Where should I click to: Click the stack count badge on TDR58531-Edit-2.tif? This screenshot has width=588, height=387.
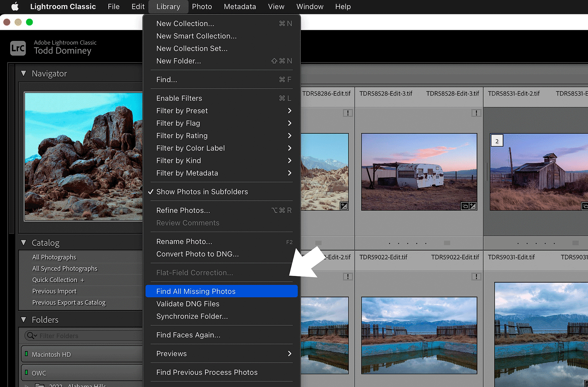[x=497, y=140]
